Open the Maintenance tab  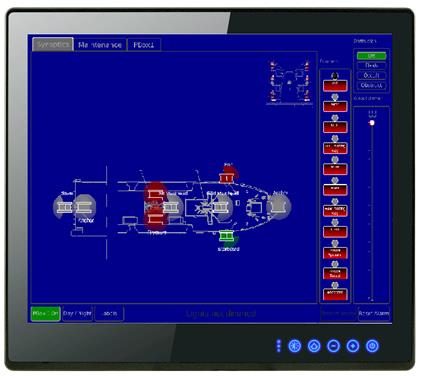coord(100,45)
